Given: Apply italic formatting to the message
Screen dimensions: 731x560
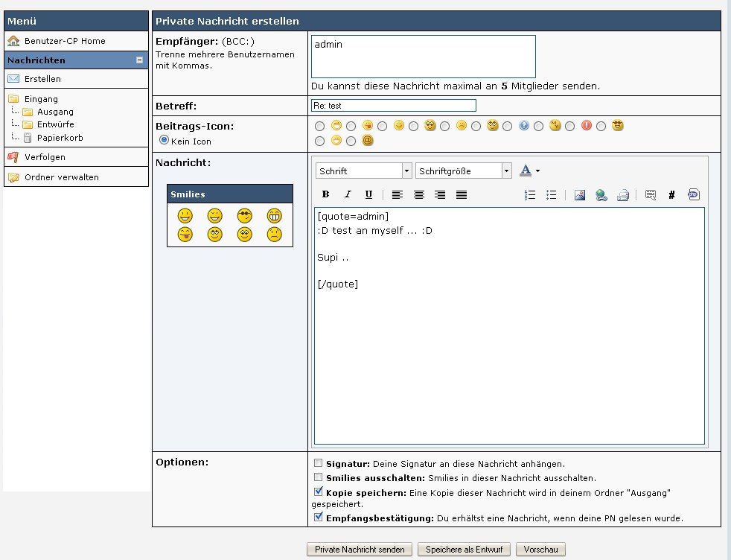Looking at the screenshot, I should point(347,194).
